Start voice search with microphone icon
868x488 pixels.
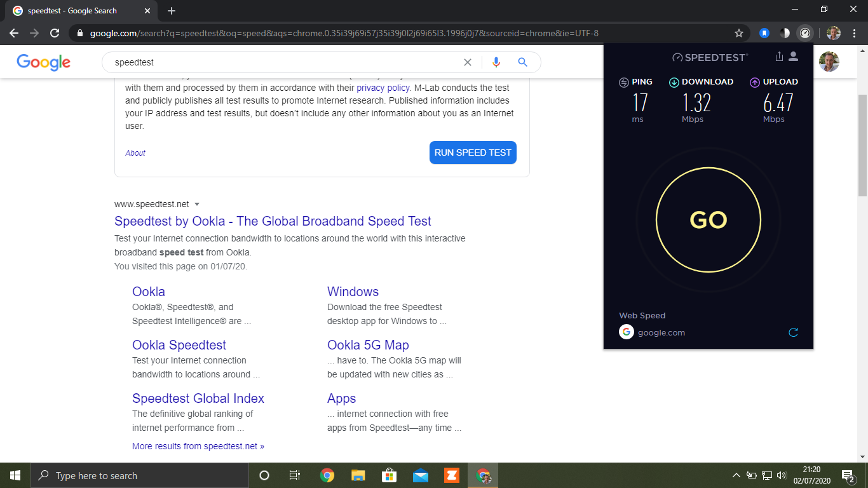click(x=496, y=62)
